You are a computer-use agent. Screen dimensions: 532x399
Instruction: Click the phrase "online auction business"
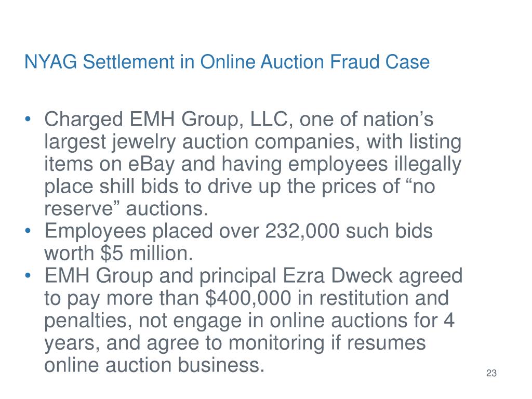pos(154,365)
